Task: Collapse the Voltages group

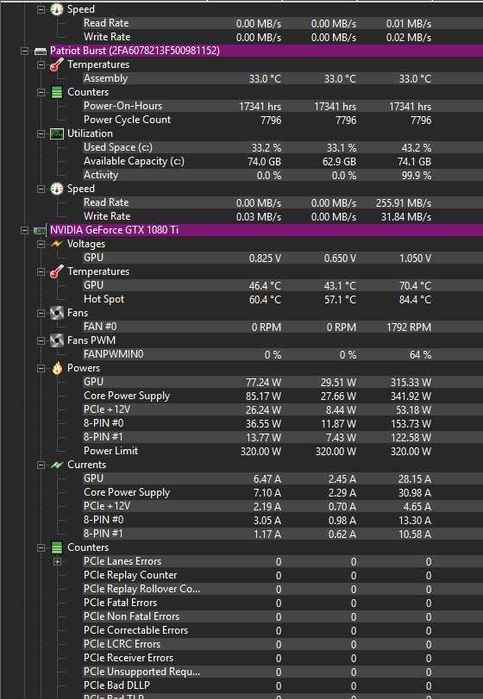Action: point(41,244)
